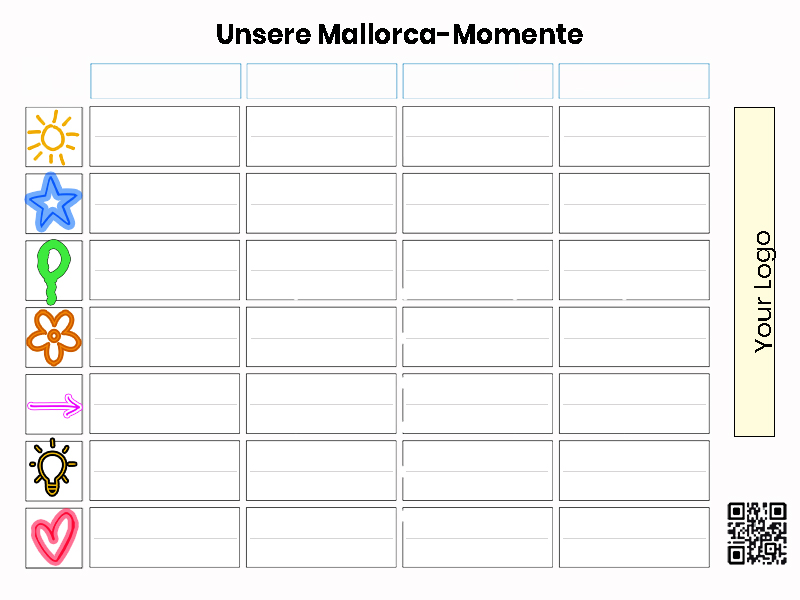800x600 pixels.
Task: Click the red heart icon
Action: (x=54, y=537)
